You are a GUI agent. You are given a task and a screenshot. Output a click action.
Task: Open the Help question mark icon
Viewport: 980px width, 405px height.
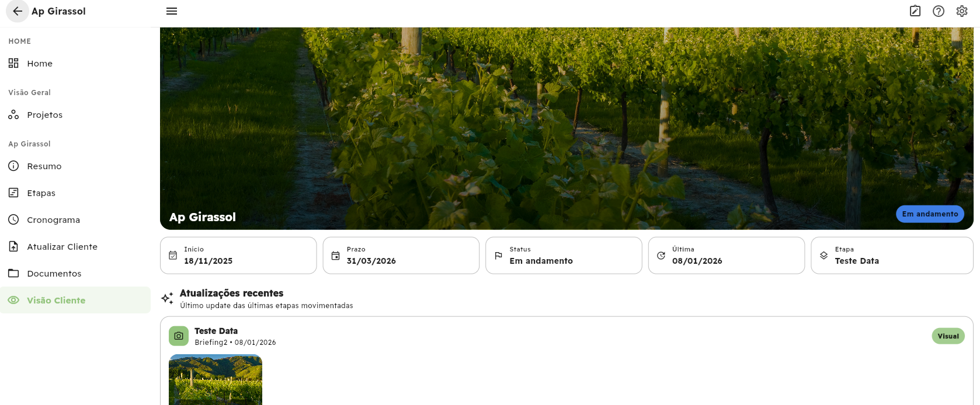point(938,11)
